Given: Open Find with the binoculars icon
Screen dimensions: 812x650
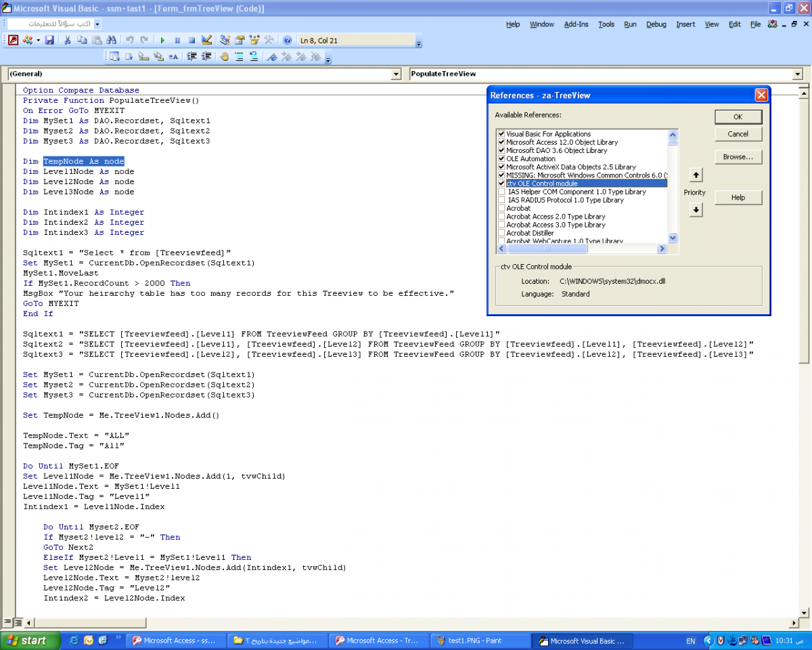Looking at the screenshot, I should (112, 41).
